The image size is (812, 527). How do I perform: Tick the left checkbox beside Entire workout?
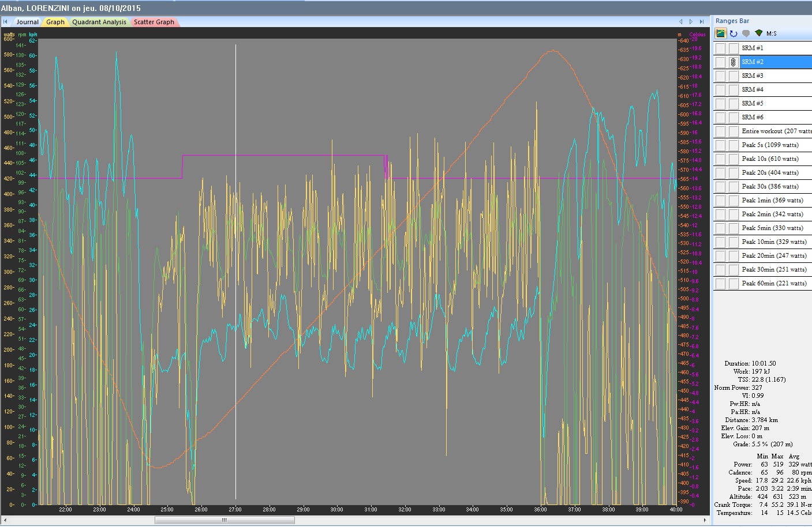(720, 131)
